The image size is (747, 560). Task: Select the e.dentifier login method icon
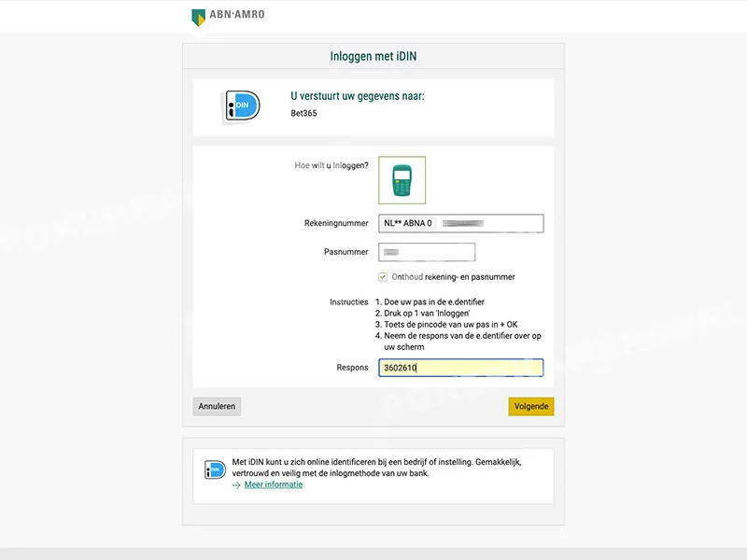point(402,180)
